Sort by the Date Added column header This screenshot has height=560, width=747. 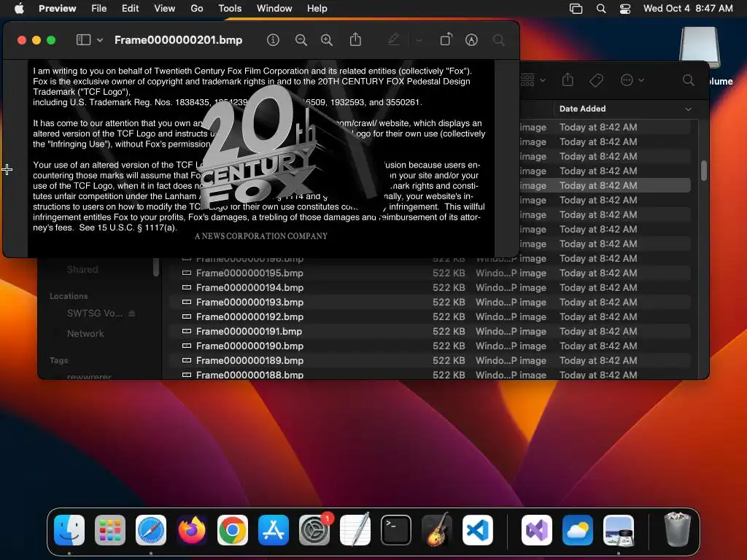(x=583, y=109)
